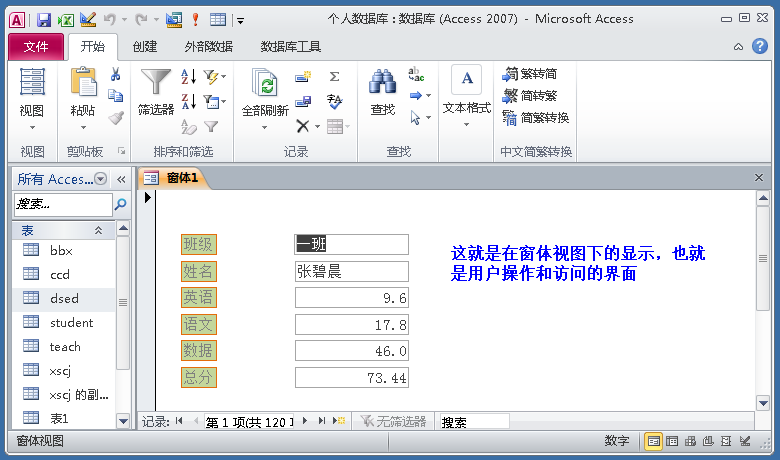Screen dimensions: 780x460
Task: Open the teach table
Action: tap(65, 346)
